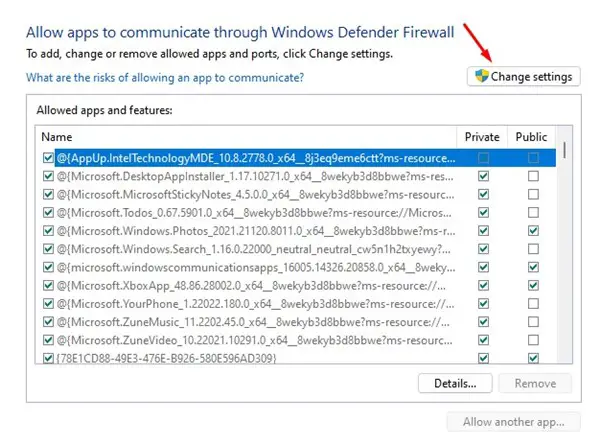Uncheck the AppUp.IntelTechnologyMDE name checkbox

click(48, 158)
